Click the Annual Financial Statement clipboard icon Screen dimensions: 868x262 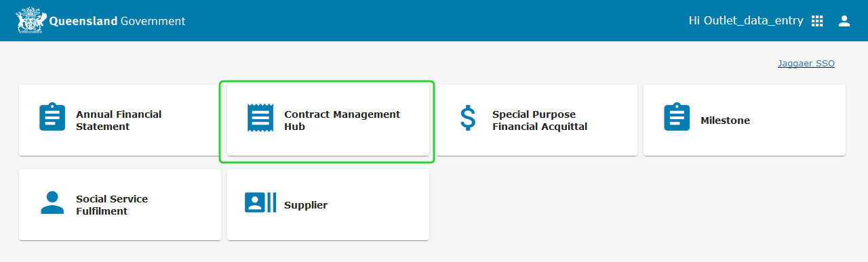(x=52, y=117)
